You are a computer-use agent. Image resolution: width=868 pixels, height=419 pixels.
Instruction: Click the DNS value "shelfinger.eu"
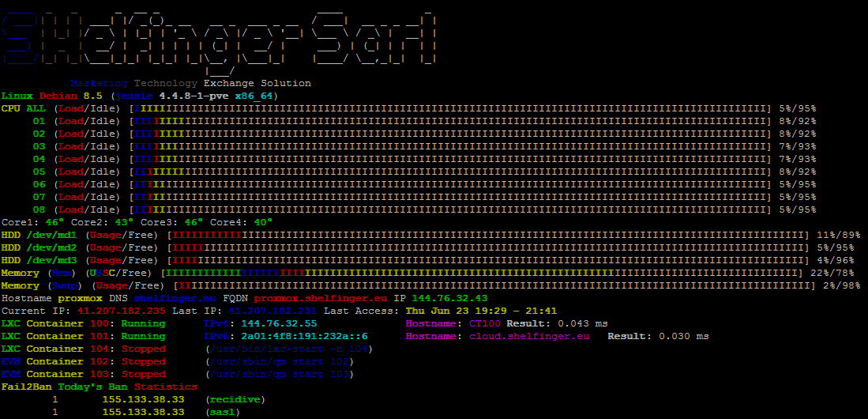click(x=175, y=299)
